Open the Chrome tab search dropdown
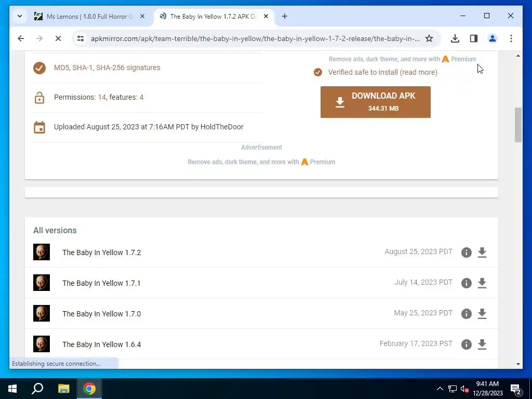The height and width of the screenshot is (399, 532). (x=20, y=16)
